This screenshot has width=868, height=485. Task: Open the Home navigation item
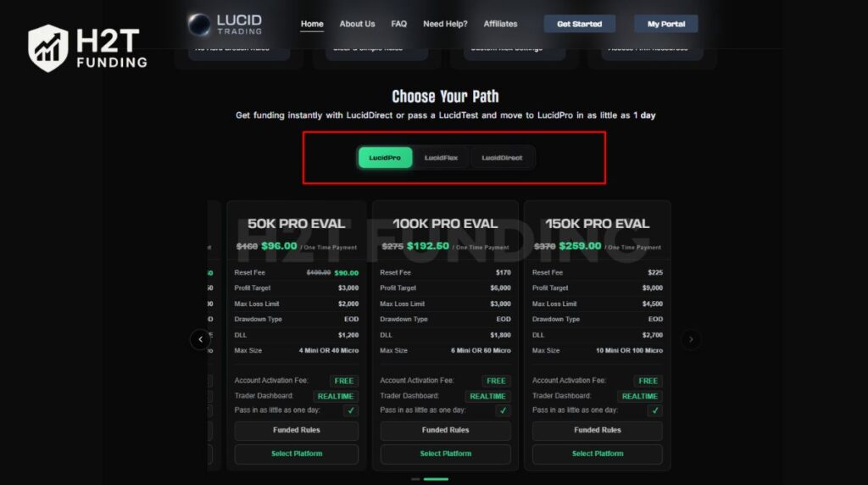pos(312,24)
